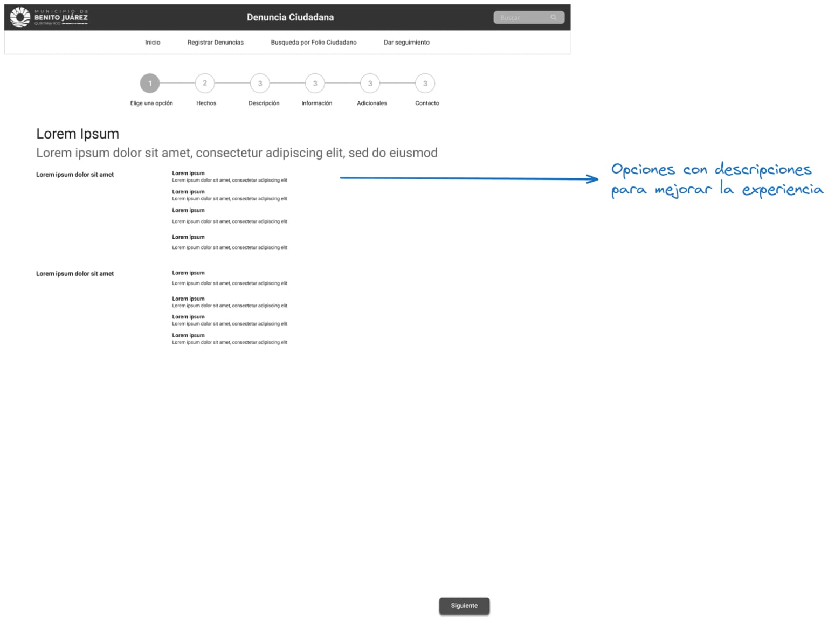Click the Benito Juárez municipality logo

pos(49,17)
